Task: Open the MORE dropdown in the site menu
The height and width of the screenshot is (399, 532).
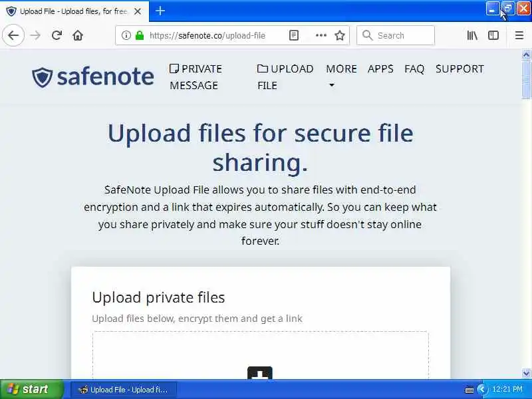Action: 341,76
